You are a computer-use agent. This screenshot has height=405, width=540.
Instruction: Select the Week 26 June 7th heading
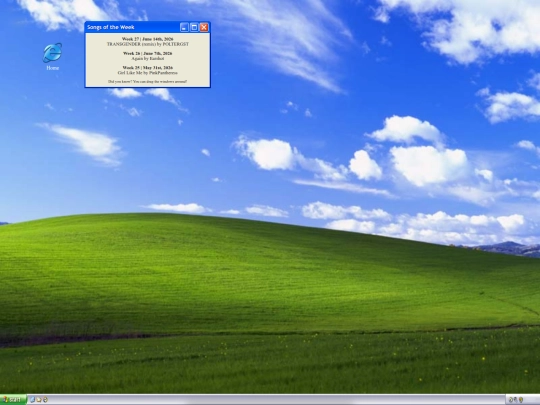coord(147,53)
